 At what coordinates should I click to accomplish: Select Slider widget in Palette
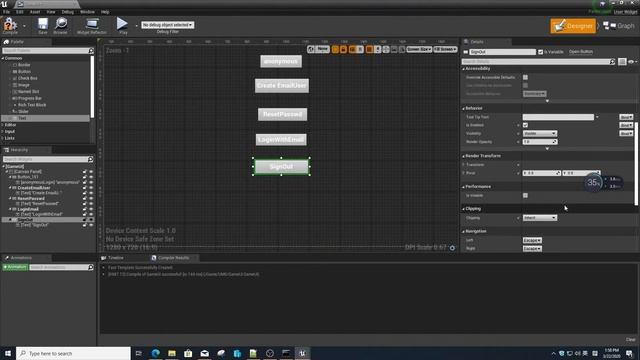(23, 111)
